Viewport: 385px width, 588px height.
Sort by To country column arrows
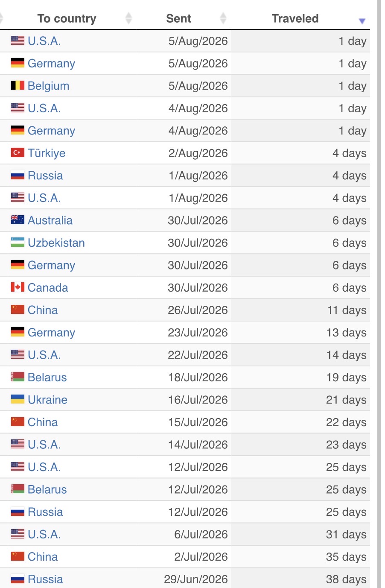pyautogui.click(x=128, y=18)
